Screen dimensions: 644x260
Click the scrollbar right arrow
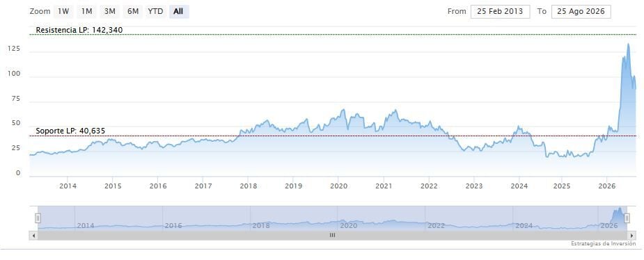pos(631,236)
